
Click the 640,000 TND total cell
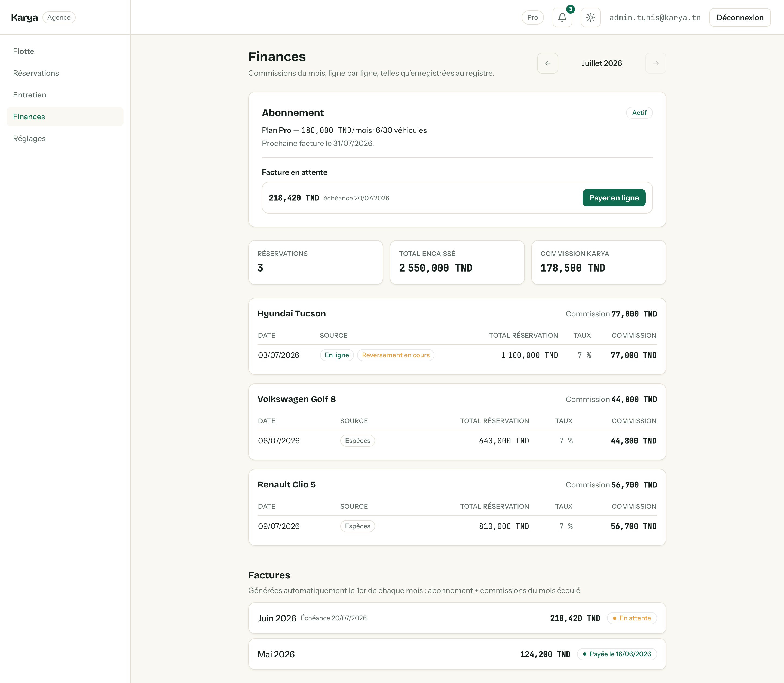pyautogui.click(x=504, y=441)
